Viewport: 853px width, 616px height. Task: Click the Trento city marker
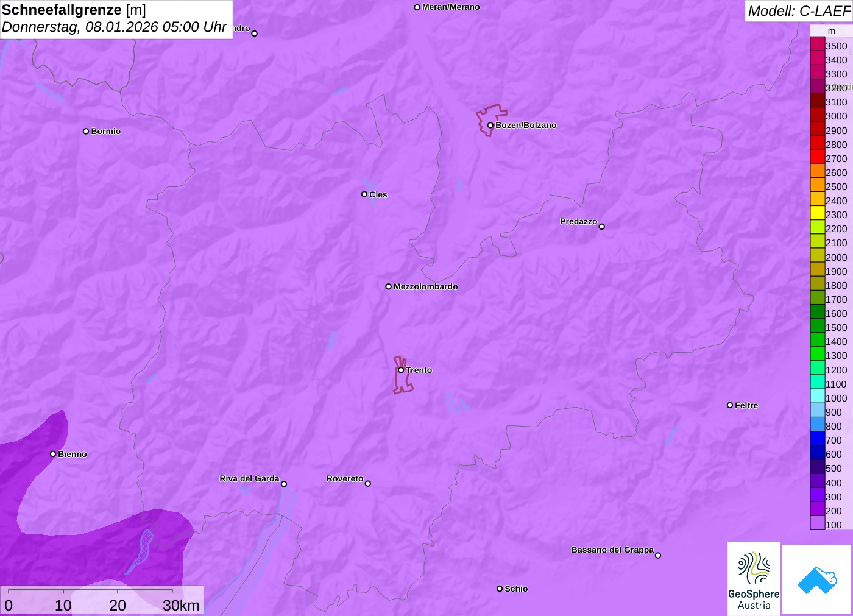pos(401,370)
